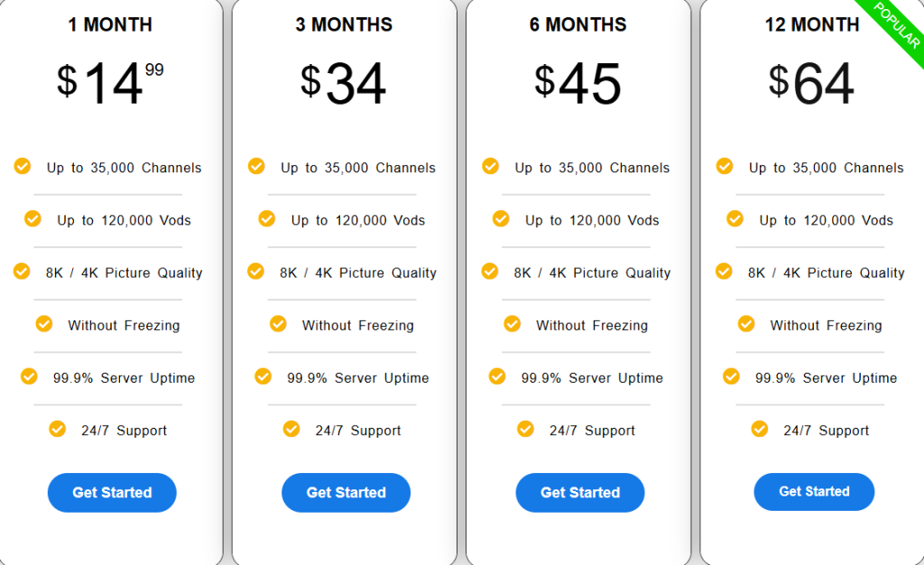Click the checkmark beside Without Freezing in 12 Month plan
This screenshot has height=565, width=924.
(745, 324)
